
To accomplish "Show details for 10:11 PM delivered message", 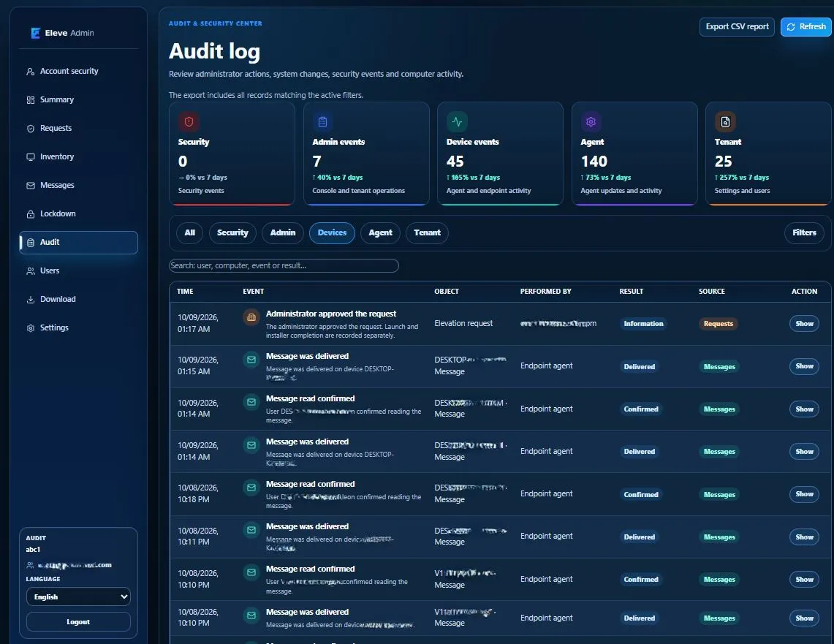I will coord(804,537).
